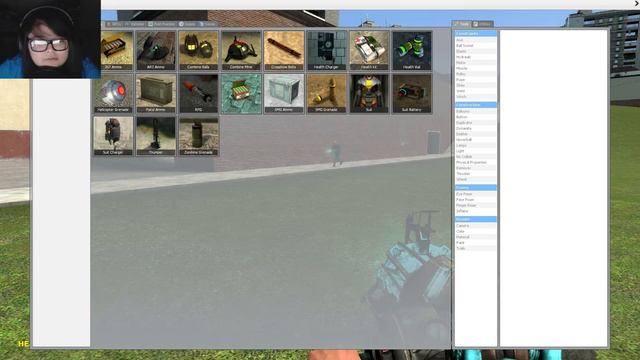
Task: Select the Camera tool
Action: [476, 226]
